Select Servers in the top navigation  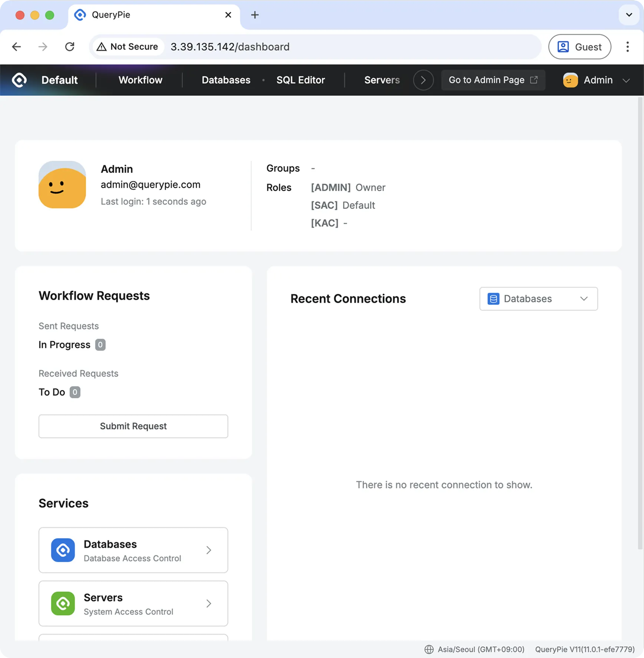tap(382, 80)
